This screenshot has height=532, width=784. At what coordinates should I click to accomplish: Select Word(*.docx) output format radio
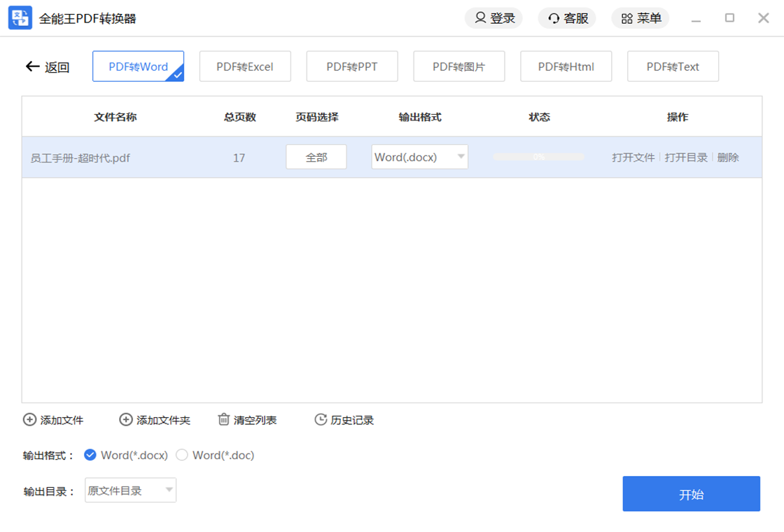90,455
